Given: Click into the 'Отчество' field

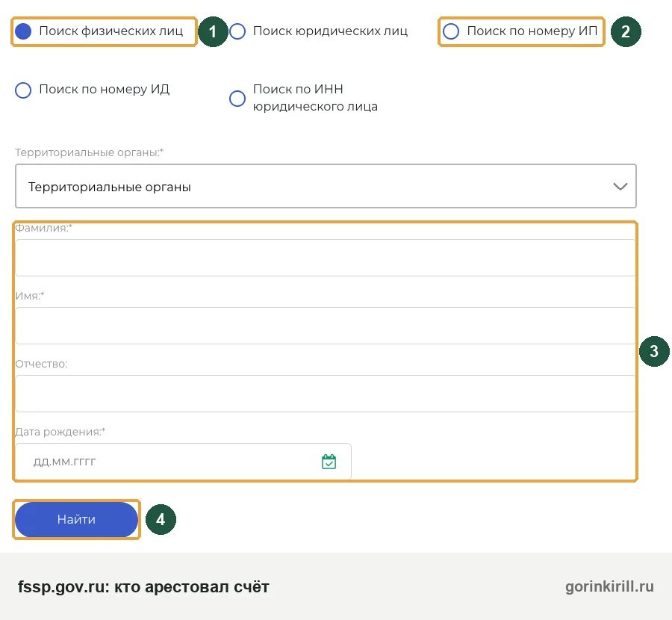Looking at the screenshot, I should [326, 394].
